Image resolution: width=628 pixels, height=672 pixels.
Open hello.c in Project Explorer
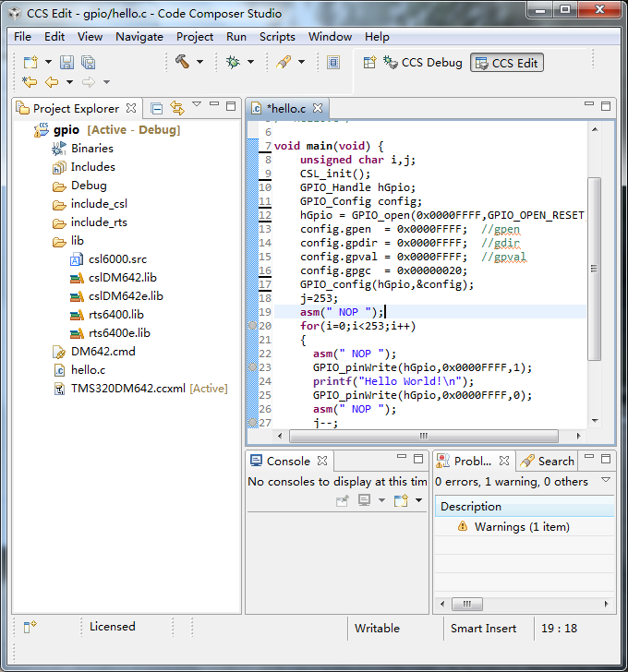click(x=88, y=369)
